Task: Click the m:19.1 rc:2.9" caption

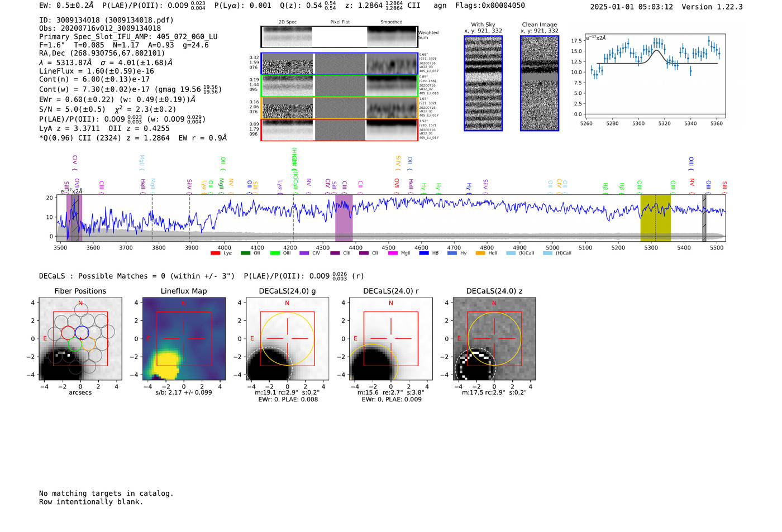Action: pos(287,392)
